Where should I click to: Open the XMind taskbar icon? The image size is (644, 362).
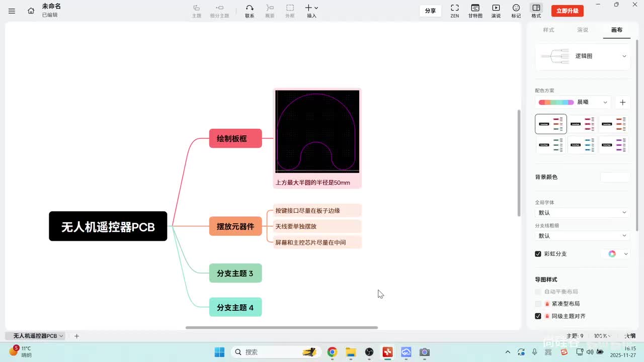(x=387, y=352)
